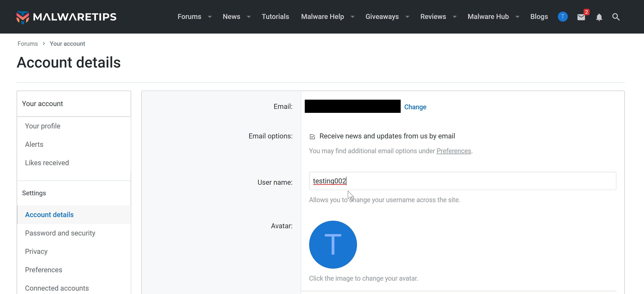Expand the Malware Help dropdown arrow
Screen dimensions: 644x294
point(353,17)
